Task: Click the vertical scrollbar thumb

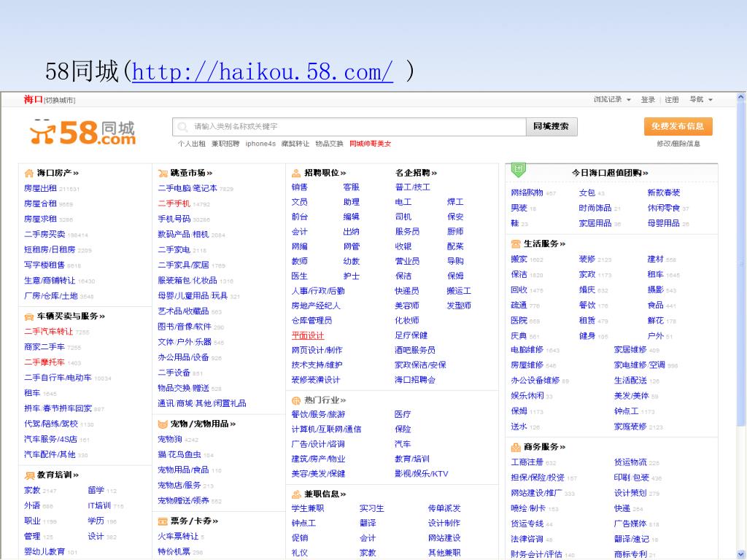Action: [741, 263]
